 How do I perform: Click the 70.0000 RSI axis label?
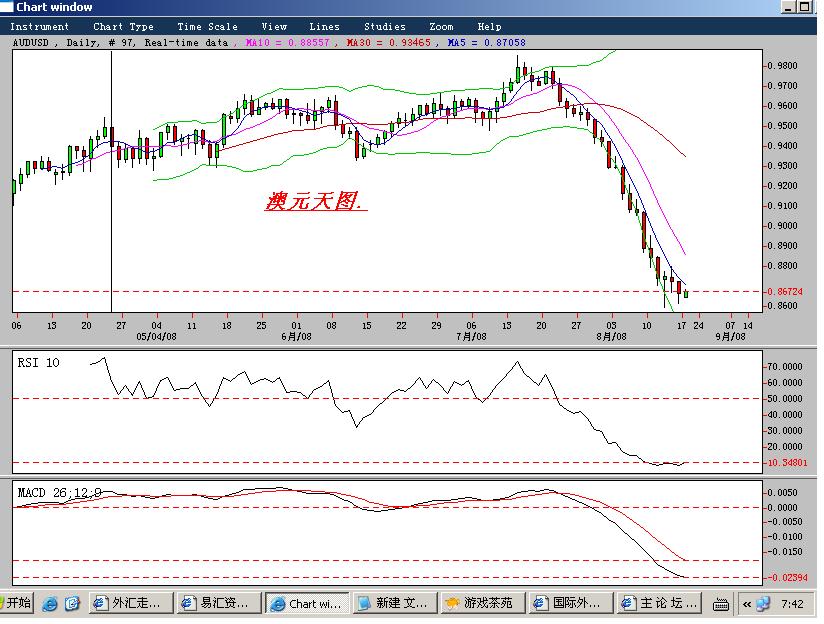(x=785, y=366)
